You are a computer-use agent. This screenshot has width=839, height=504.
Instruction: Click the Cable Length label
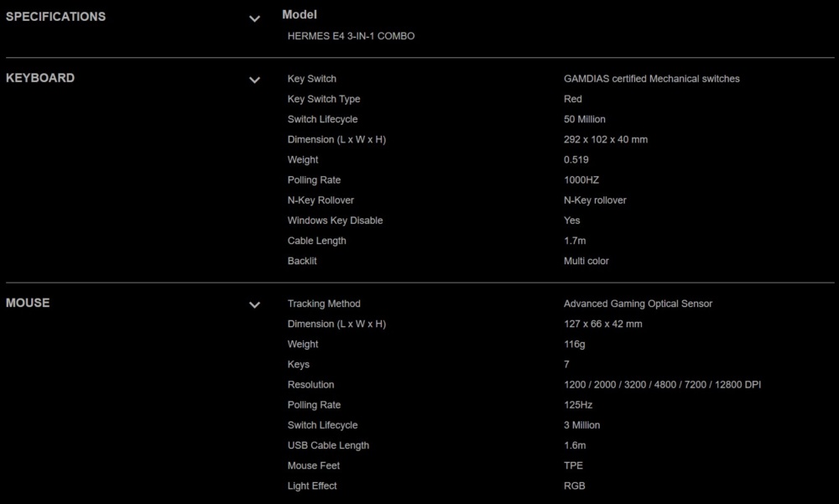click(x=317, y=241)
